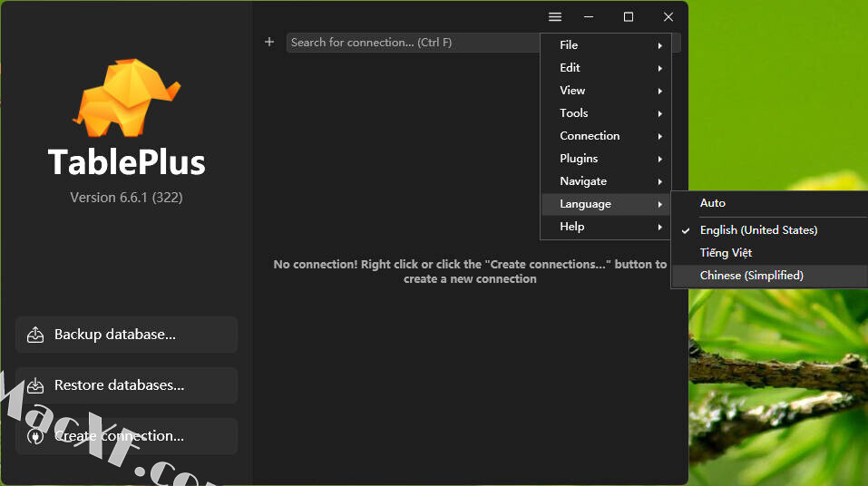Select English (United States) language

770,230
